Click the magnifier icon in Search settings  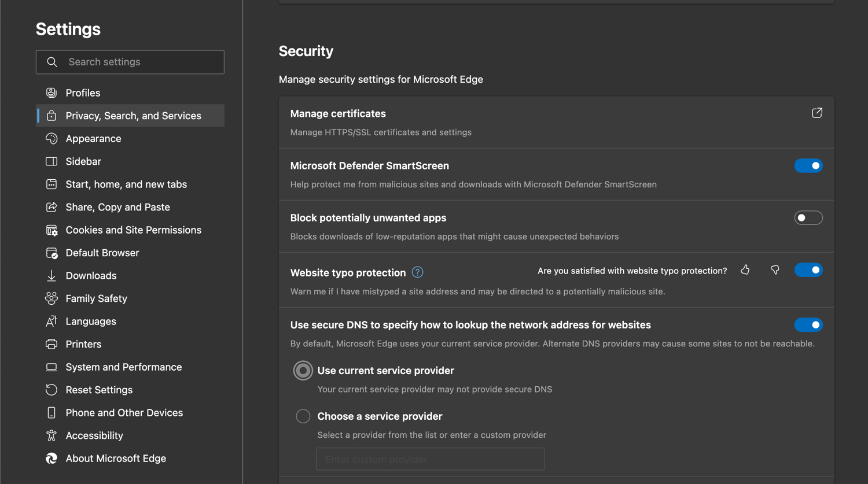(x=52, y=62)
